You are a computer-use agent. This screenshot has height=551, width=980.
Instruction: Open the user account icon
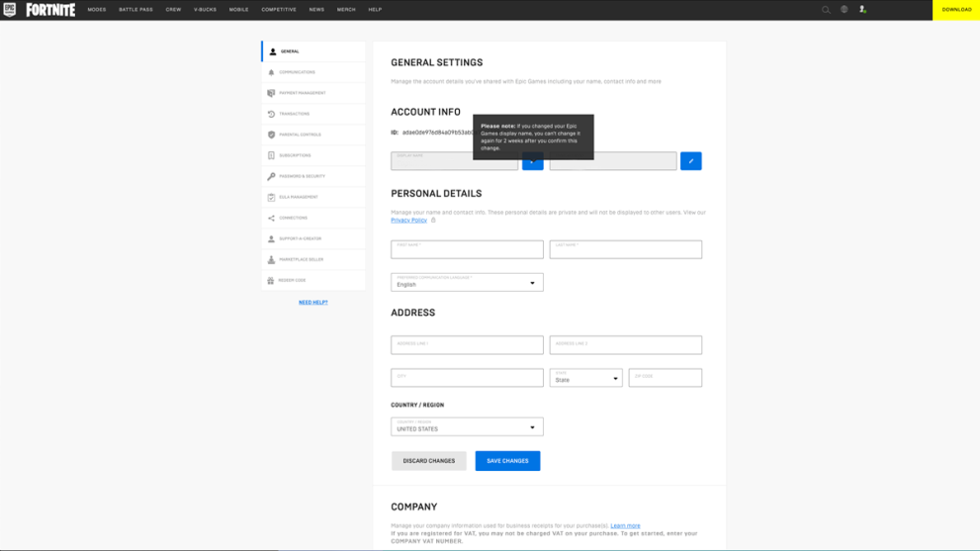tap(862, 9)
